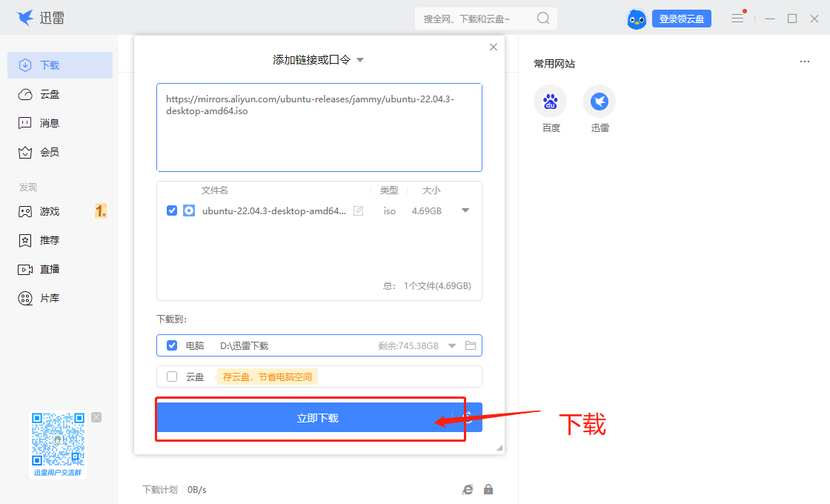This screenshot has height=504, width=830.
Task: Maximize the Xunlei window
Action: tap(792, 19)
